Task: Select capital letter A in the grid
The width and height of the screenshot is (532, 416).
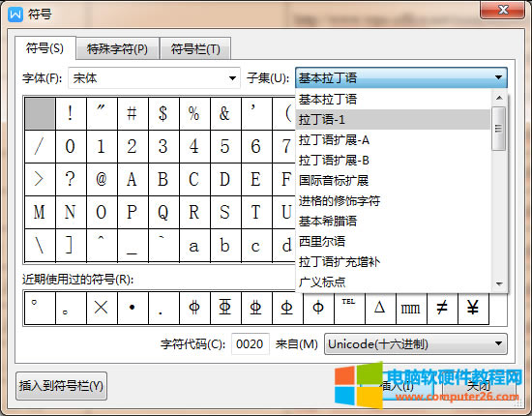Action: [133, 179]
